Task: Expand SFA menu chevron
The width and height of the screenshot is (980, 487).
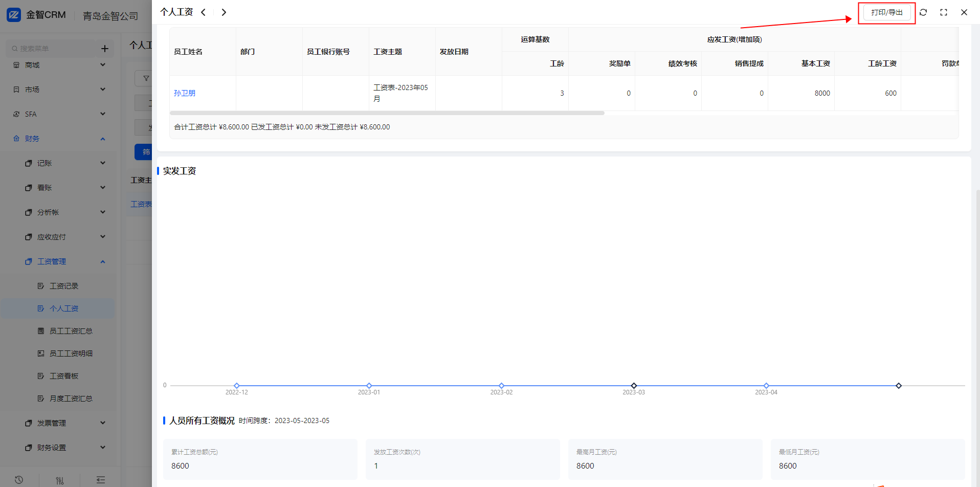Action: 103,114
